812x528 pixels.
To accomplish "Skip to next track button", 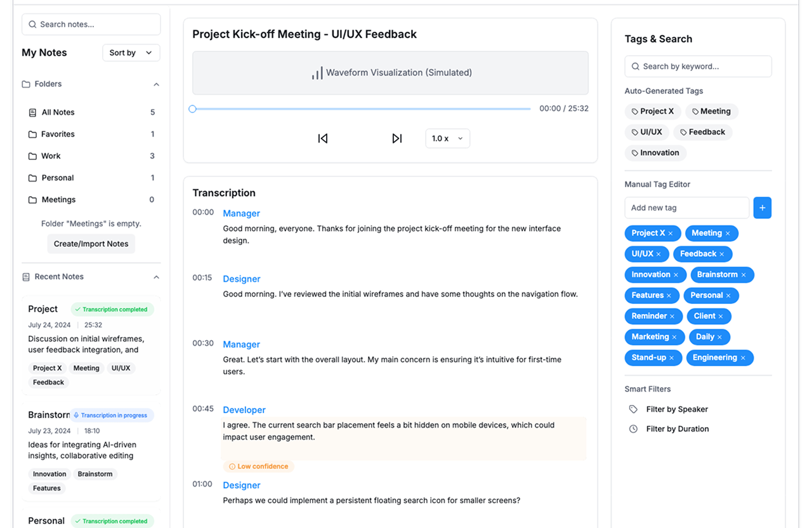I will (397, 138).
